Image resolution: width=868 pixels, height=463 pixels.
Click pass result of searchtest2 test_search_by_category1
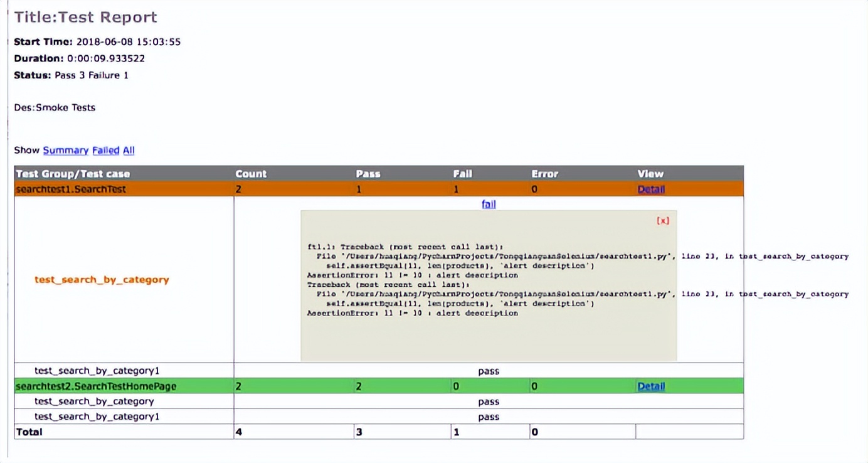coord(489,417)
